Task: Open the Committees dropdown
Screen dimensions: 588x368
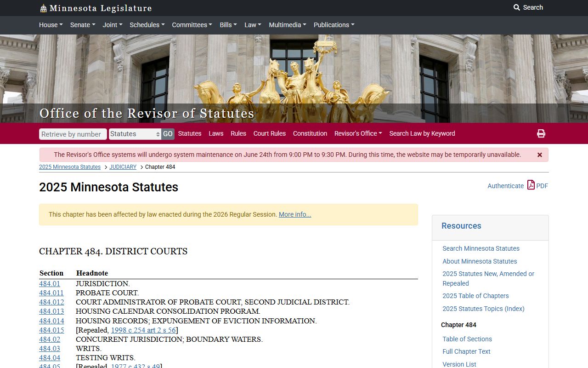Action: coord(192,25)
